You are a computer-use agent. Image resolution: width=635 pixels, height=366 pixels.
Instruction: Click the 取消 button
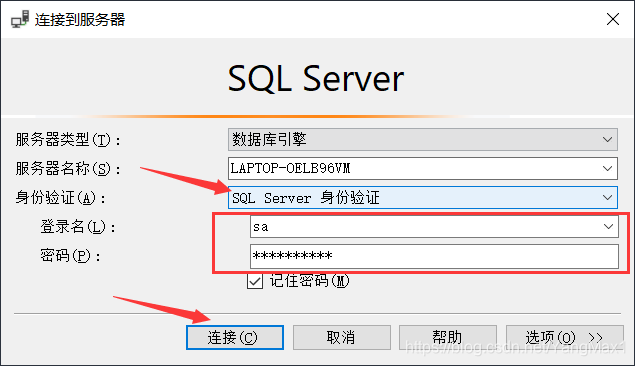[341, 337]
